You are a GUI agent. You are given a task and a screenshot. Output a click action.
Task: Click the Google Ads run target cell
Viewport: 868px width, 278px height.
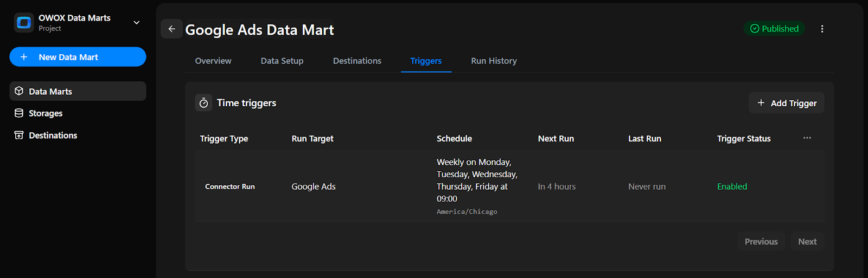(x=314, y=186)
